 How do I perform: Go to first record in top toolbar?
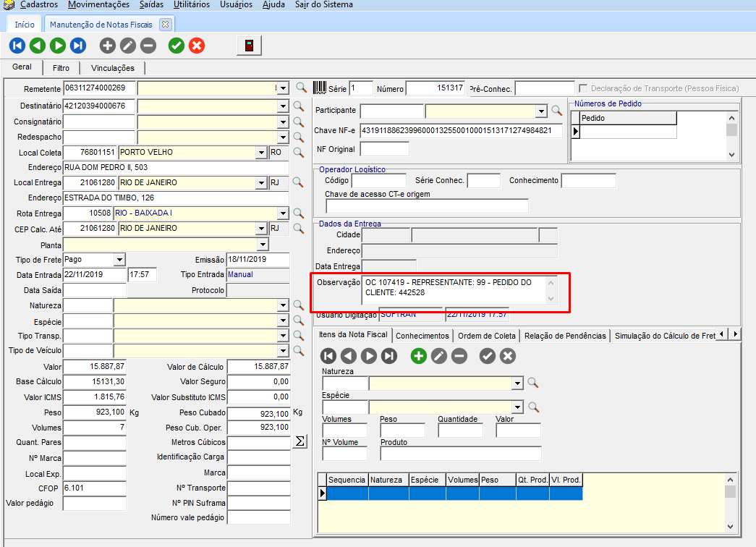coord(17,46)
